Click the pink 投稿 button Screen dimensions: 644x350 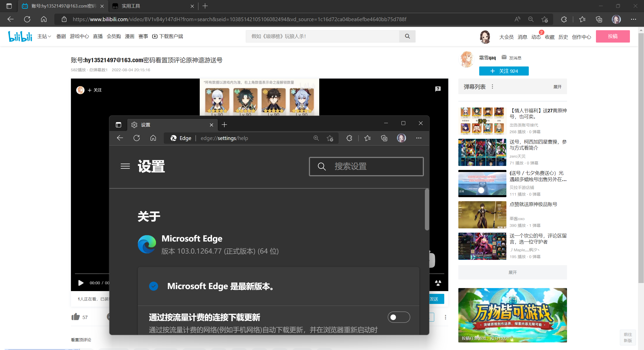point(613,36)
